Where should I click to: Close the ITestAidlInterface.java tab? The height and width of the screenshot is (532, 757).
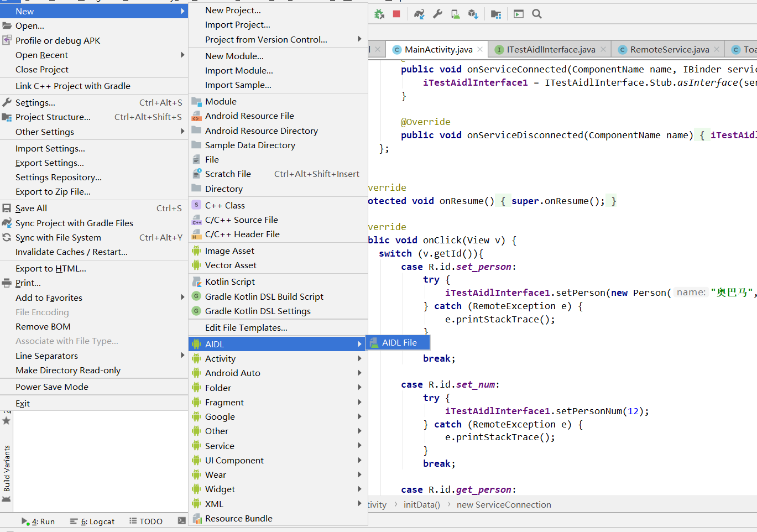click(x=603, y=49)
